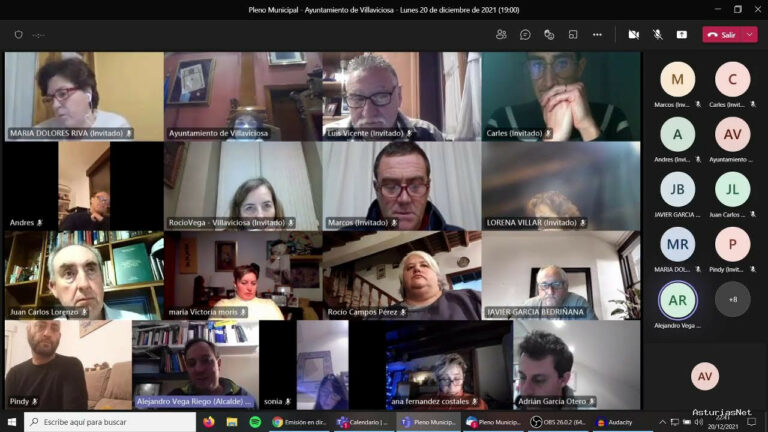The image size is (768, 432).
Task: Select Adrián García Otero video tile
Action: pos(576,365)
